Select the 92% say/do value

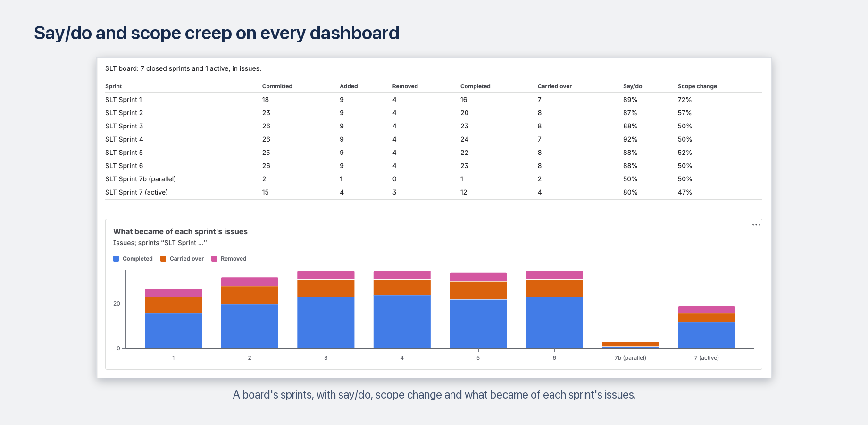point(630,139)
